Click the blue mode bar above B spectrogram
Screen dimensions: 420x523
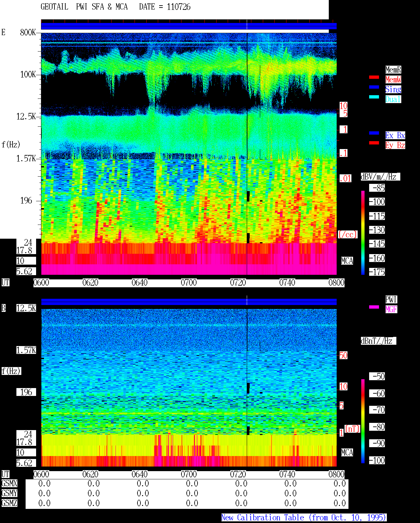pos(189,302)
